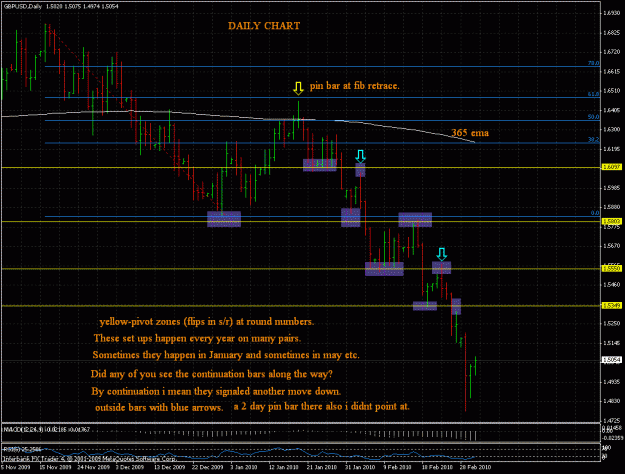
Task: Click the MACD(12,26,9) indicator label
Action: pyautogui.click(x=47, y=429)
